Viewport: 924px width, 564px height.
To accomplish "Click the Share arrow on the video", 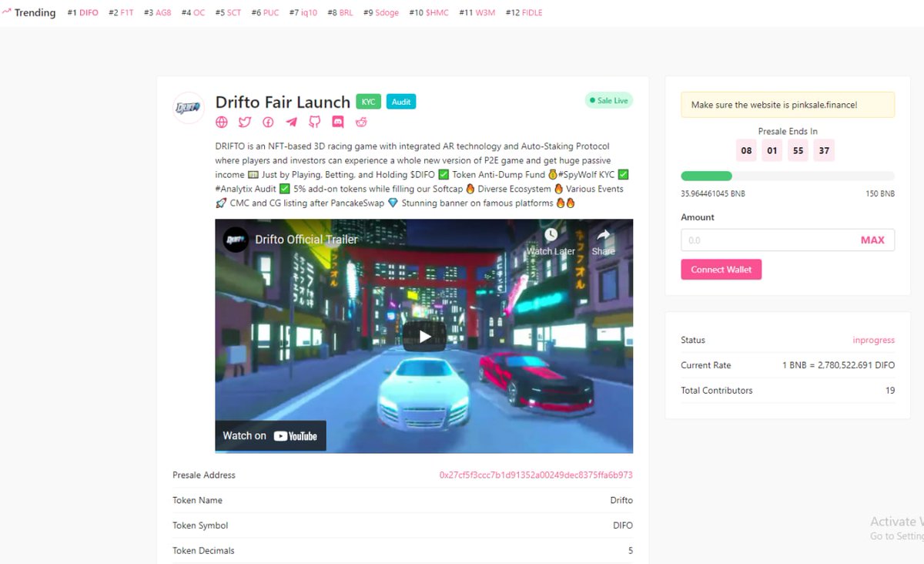I will (x=604, y=235).
